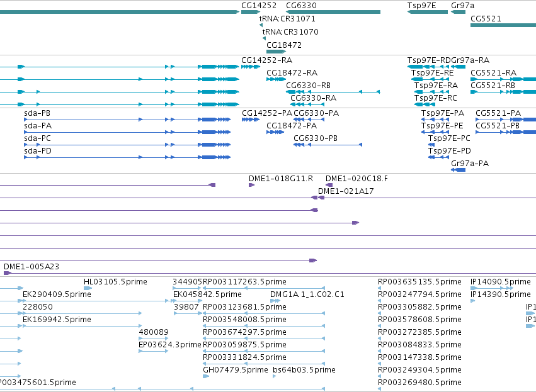Click GH07479.5prime EST label
This screenshot has width=536, height=392.
point(236,370)
